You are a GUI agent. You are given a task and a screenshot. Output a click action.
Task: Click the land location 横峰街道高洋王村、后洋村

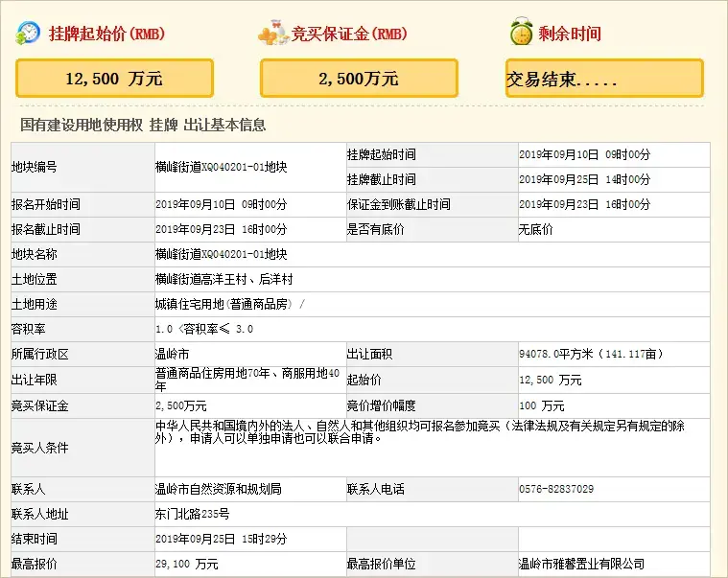[x=223, y=279]
